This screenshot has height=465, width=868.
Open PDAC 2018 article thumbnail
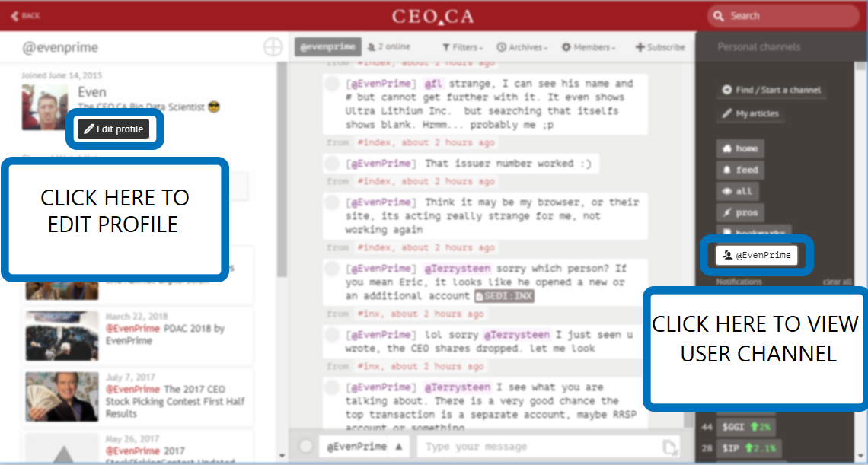coord(62,336)
